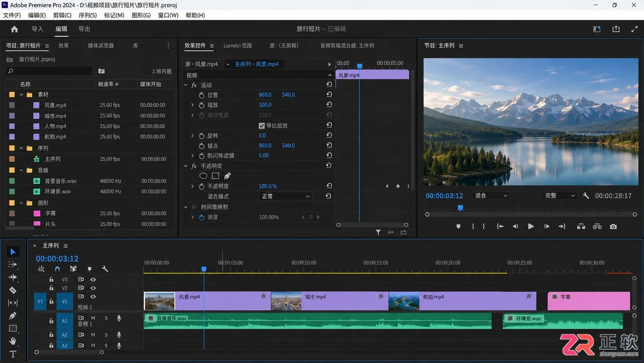Toggle snap magnet in timeline

(x=57, y=269)
